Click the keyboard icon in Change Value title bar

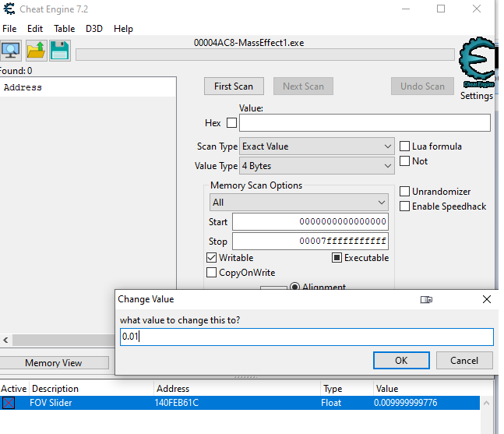(426, 299)
